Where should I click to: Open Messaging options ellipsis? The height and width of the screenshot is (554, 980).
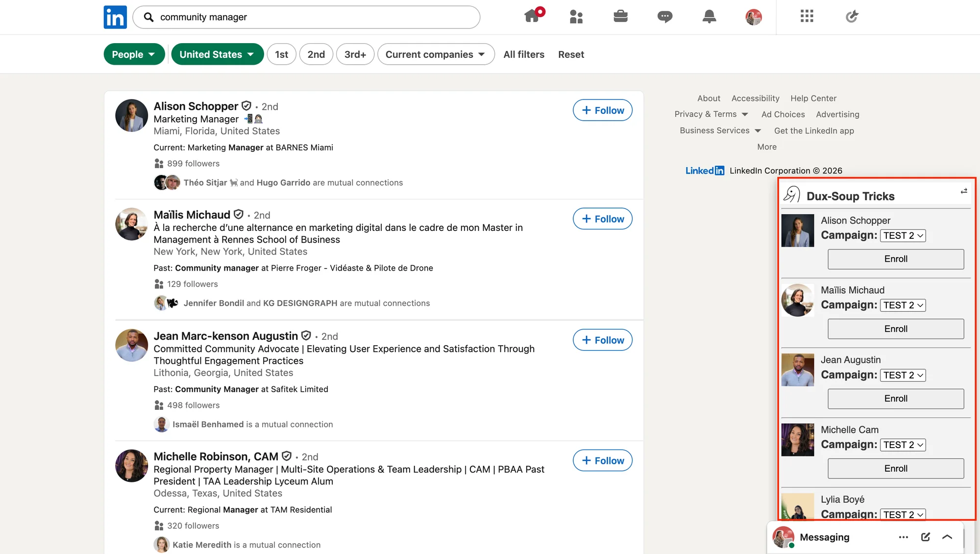point(904,537)
